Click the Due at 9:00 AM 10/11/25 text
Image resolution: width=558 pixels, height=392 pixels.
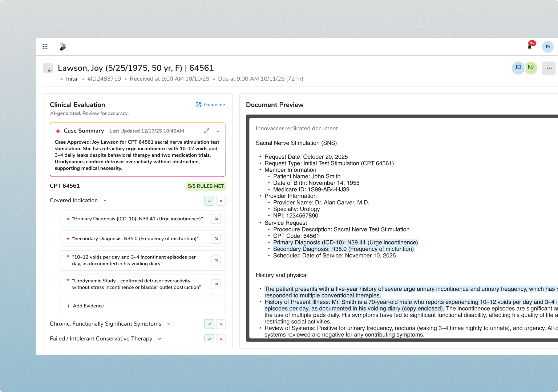(x=260, y=79)
